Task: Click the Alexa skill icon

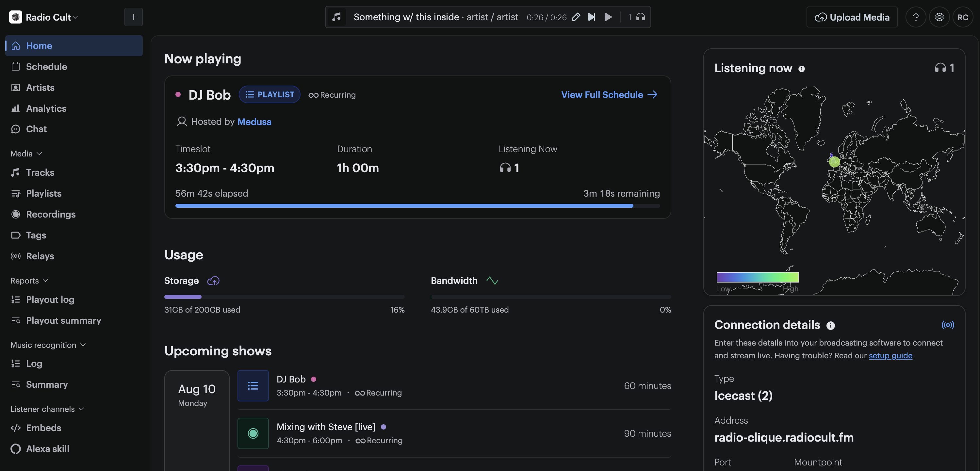Action: click(16, 448)
